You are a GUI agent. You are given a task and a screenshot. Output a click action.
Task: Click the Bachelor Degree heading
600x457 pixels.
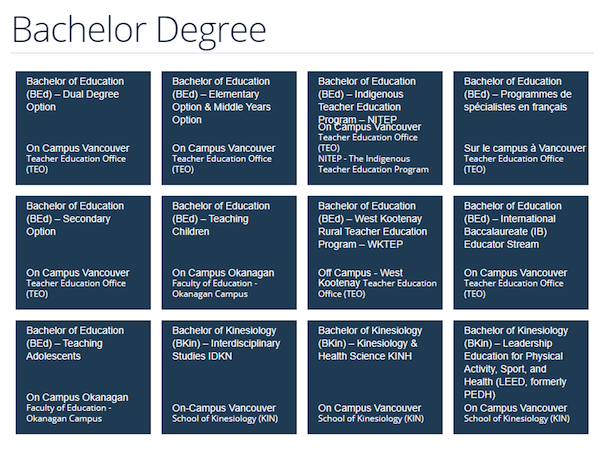(139, 31)
